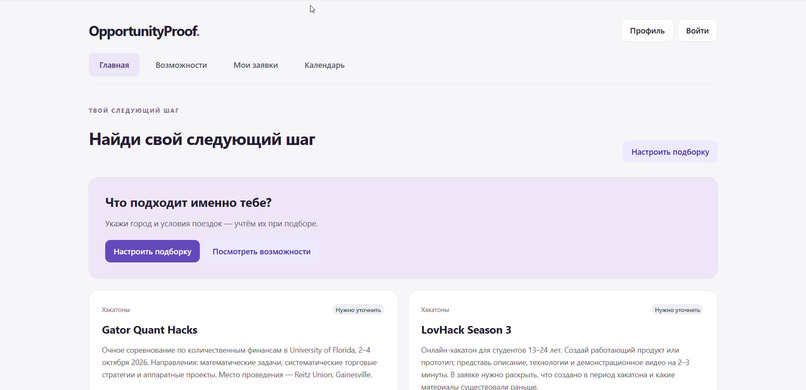The image size is (806, 390).
Task: Click the OpportunityProof logo
Action: 144,31
